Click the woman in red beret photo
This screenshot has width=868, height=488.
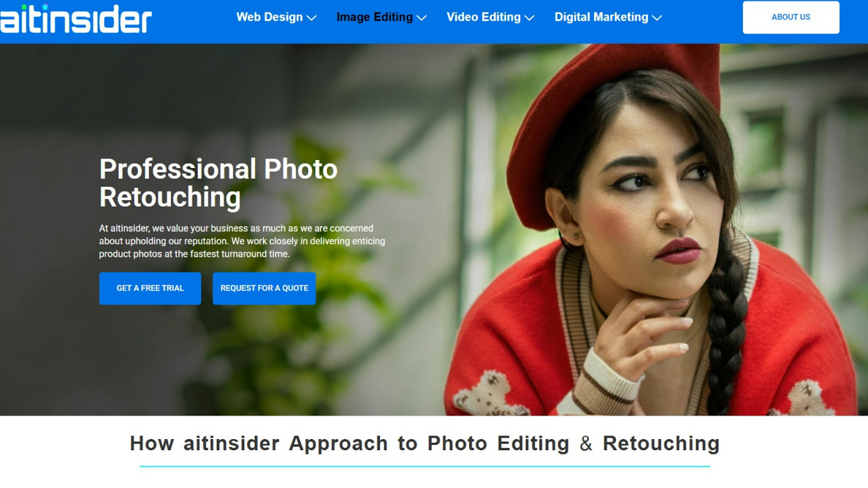point(651,230)
